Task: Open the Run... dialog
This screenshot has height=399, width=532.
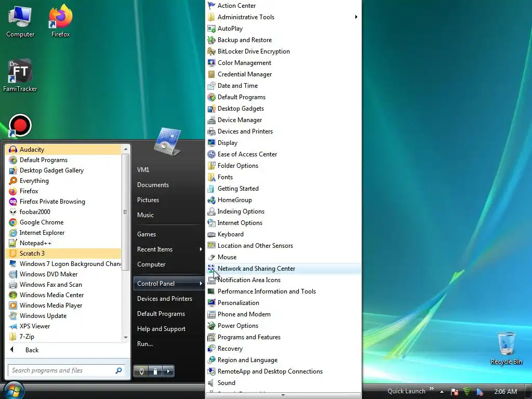Action: point(169,344)
